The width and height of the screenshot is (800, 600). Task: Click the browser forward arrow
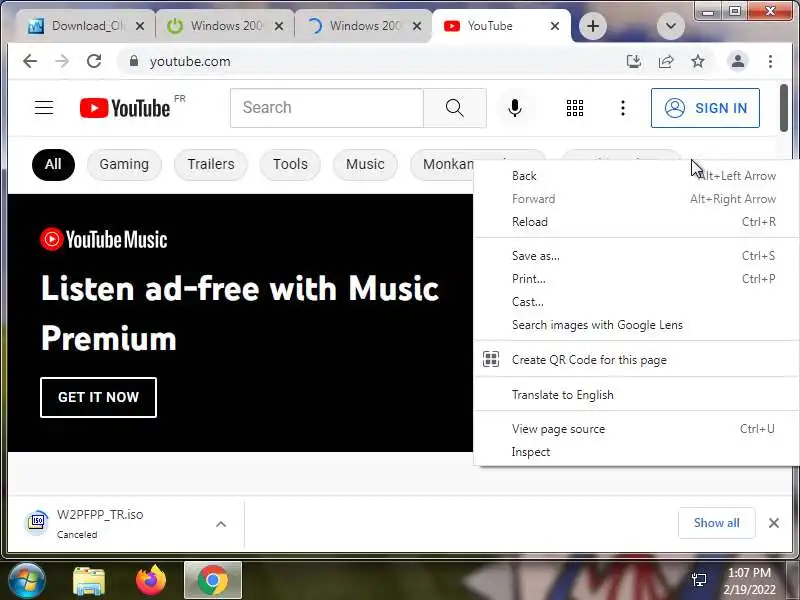[x=62, y=61]
